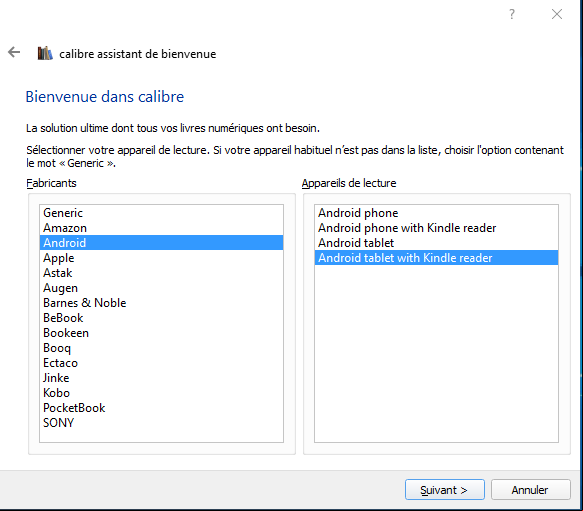Choose the Android phone device
583x511 pixels.
(x=436, y=213)
